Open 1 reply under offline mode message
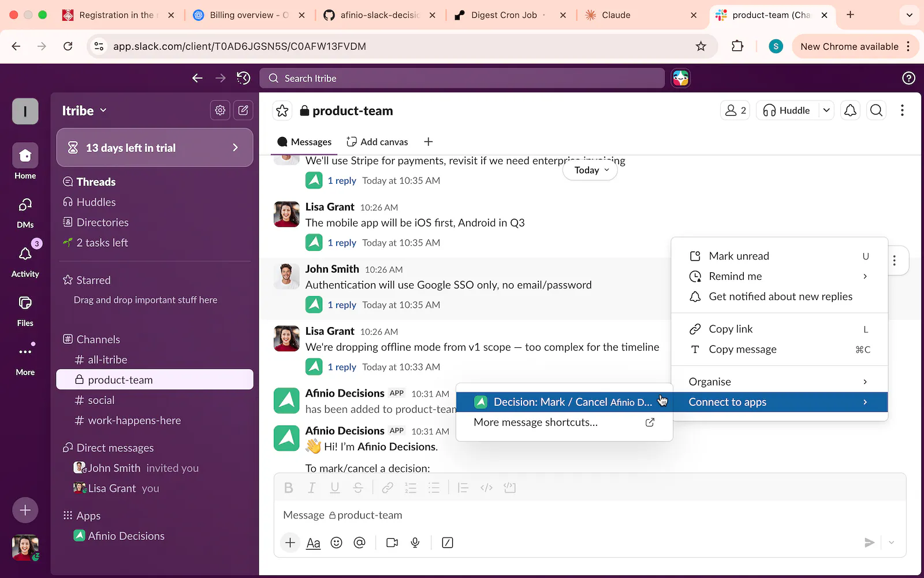 coord(342,367)
